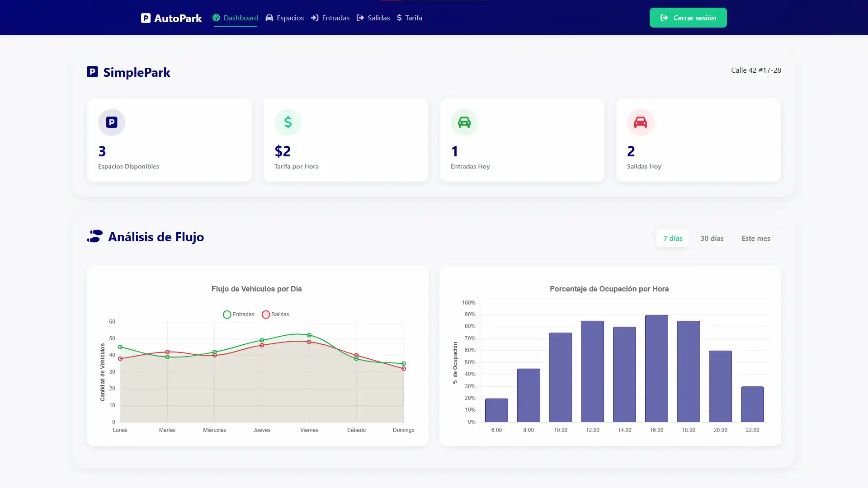Click the red car icon in Salidas Hoy card

(641, 122)
